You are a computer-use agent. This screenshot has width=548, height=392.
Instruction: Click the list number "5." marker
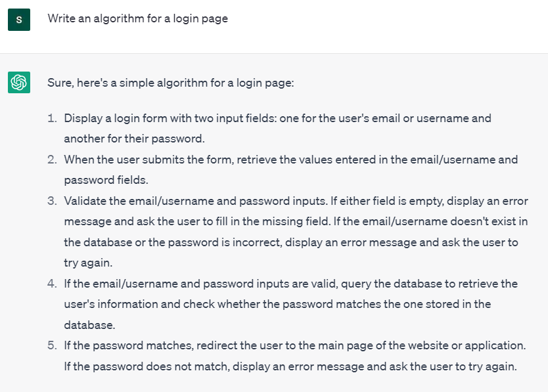click(x=52, y=345)
